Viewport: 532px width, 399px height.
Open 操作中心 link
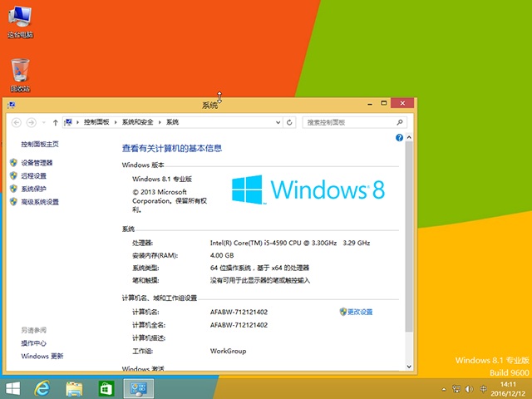(x=33, y=343)
